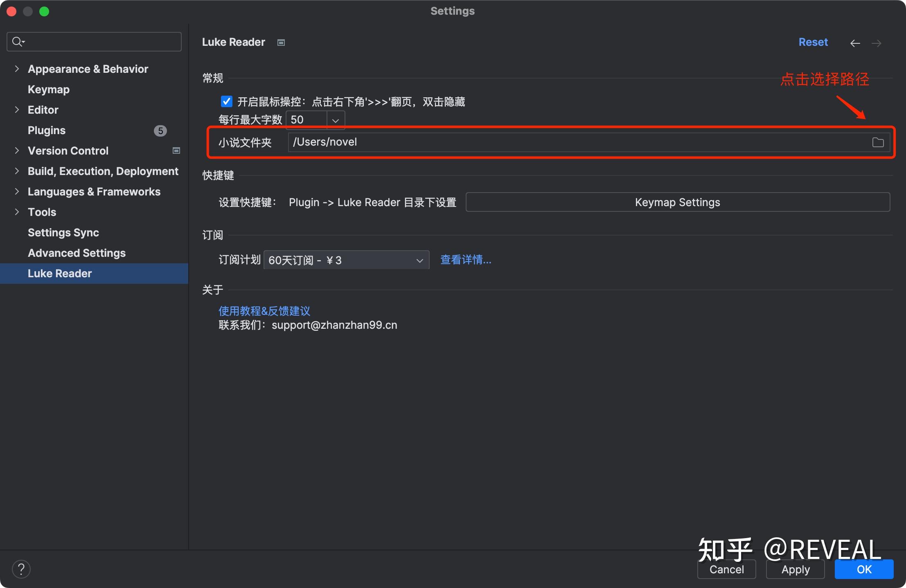Click the help question mark icon

click(x=21, y=569)
